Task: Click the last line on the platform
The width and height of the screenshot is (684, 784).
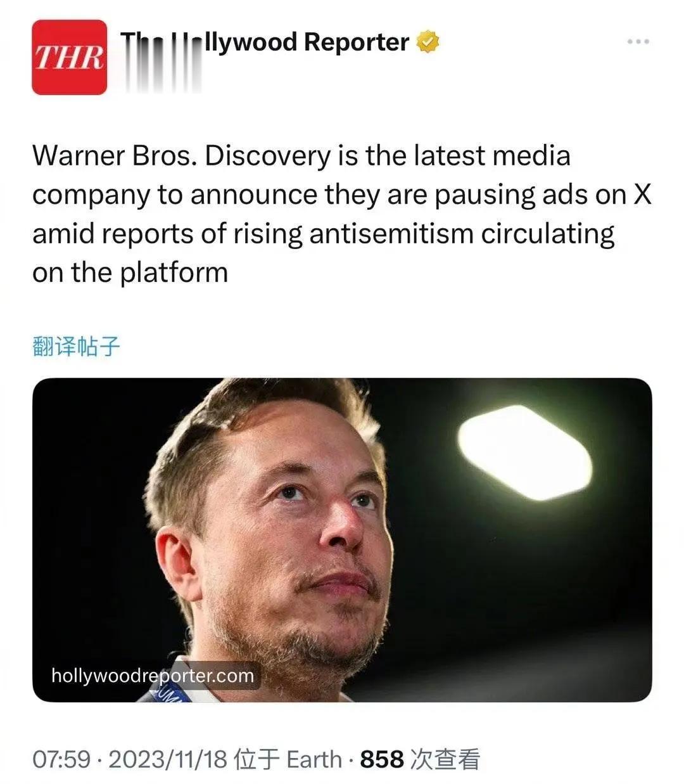Action: click(130, 273)
